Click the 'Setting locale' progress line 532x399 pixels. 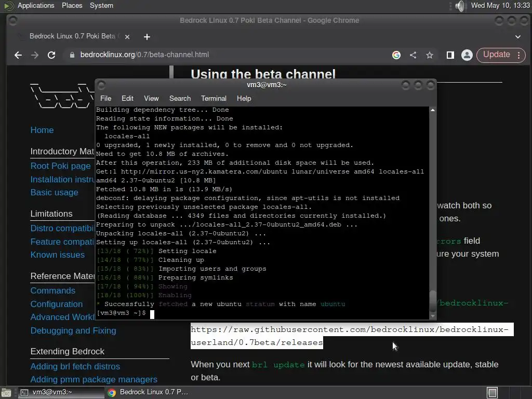[x=156, y=251]
